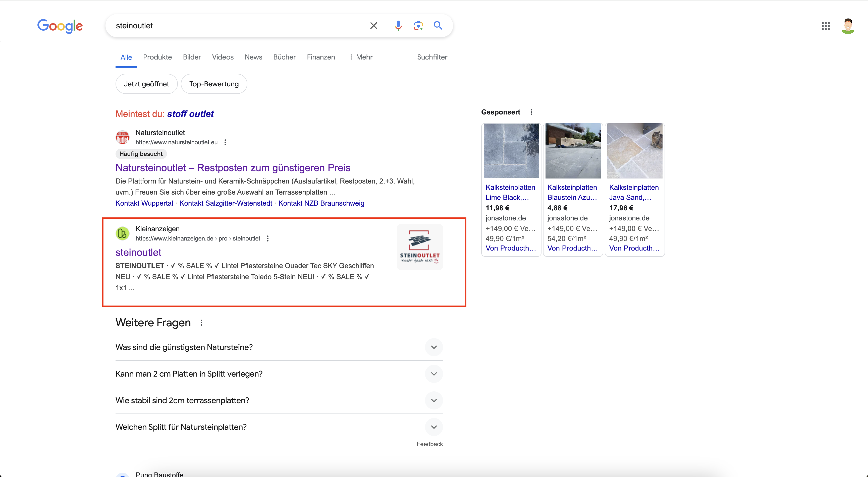This screenshot has width=868, height=477.
Task: Open the stoff outlet suggestion
Action: pos(190,113)
